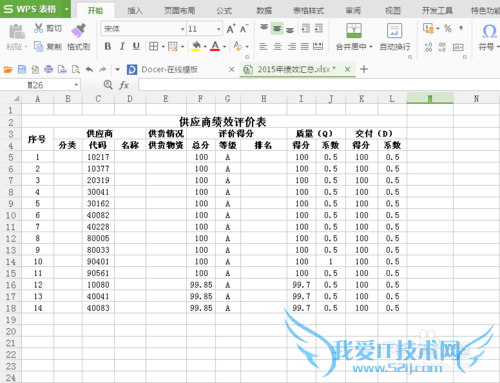
Task: Open the borders dropdown arrow
Action: [163, 47]
